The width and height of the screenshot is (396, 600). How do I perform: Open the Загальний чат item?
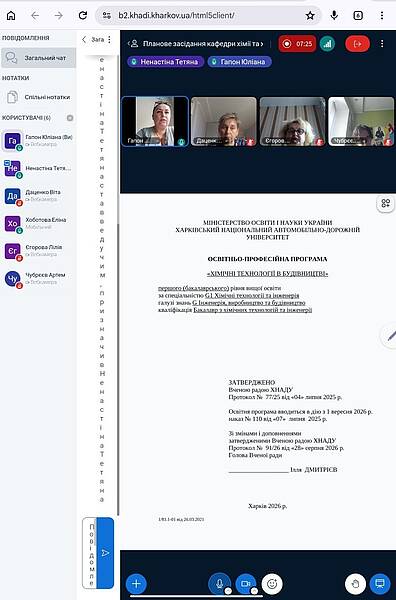(38, 58)
